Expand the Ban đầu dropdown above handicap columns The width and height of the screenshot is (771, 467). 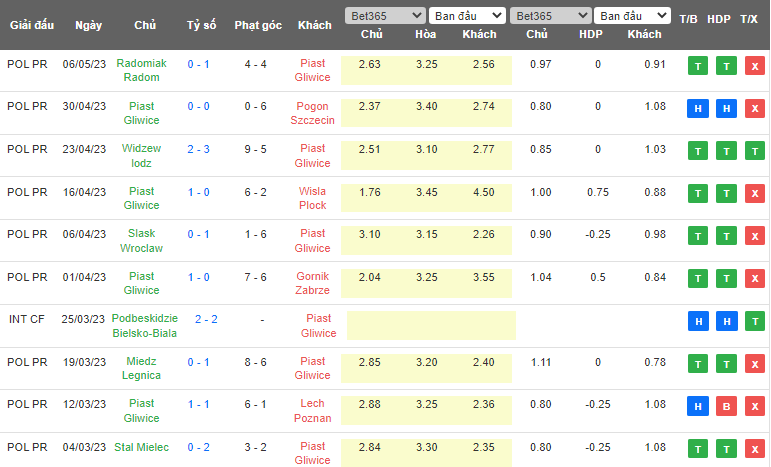(632, 16)
